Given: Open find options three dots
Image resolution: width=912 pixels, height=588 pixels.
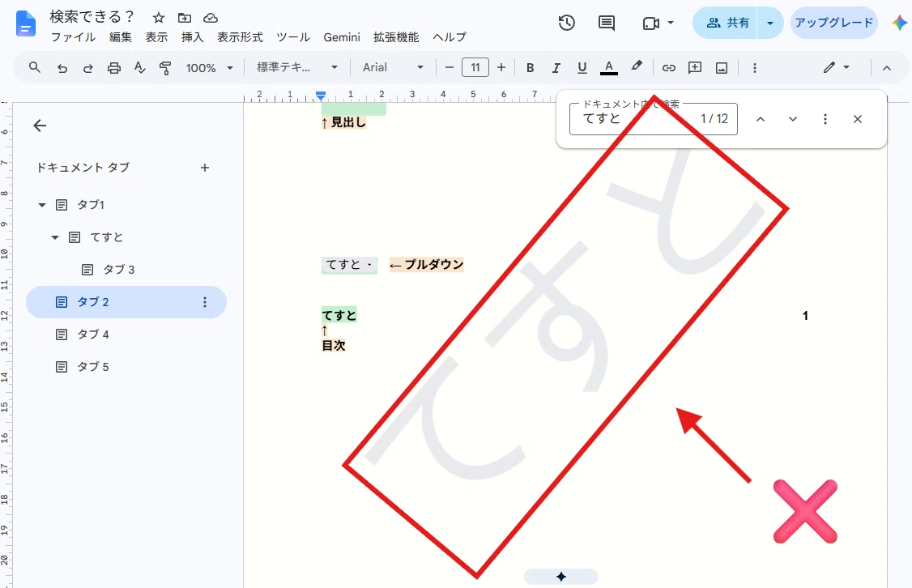Looking at the screenshot, I should click(825, 119).
